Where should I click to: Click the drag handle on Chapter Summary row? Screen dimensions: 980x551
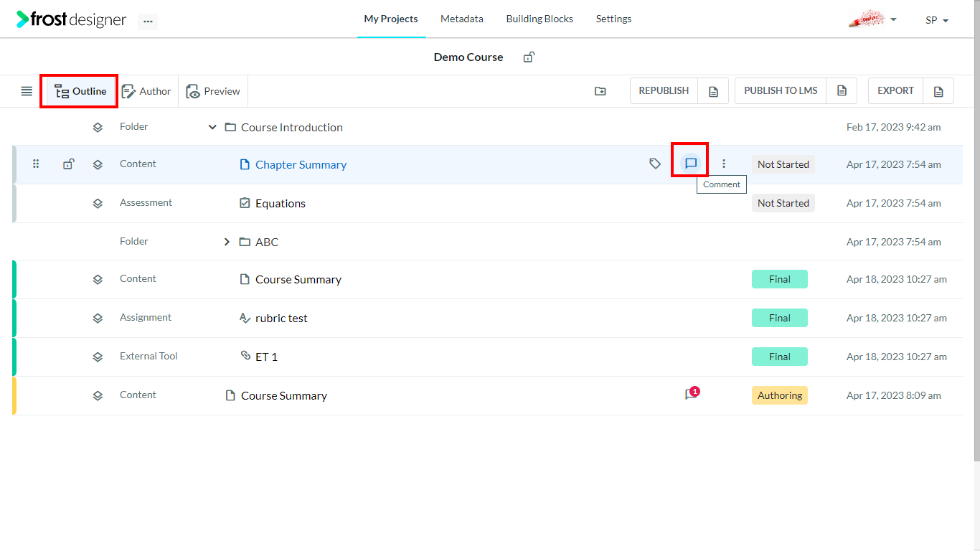[36, 164]
